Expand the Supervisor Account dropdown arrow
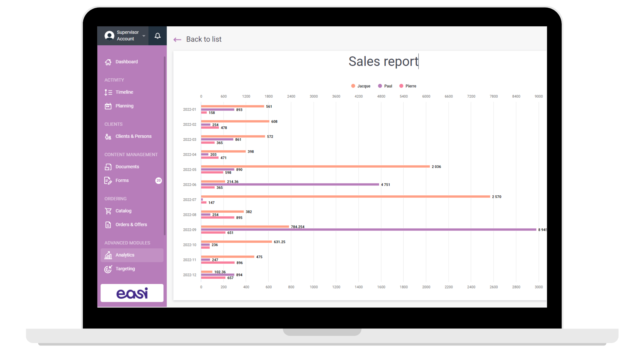This screenshot has width=644, height=351. 144,36
